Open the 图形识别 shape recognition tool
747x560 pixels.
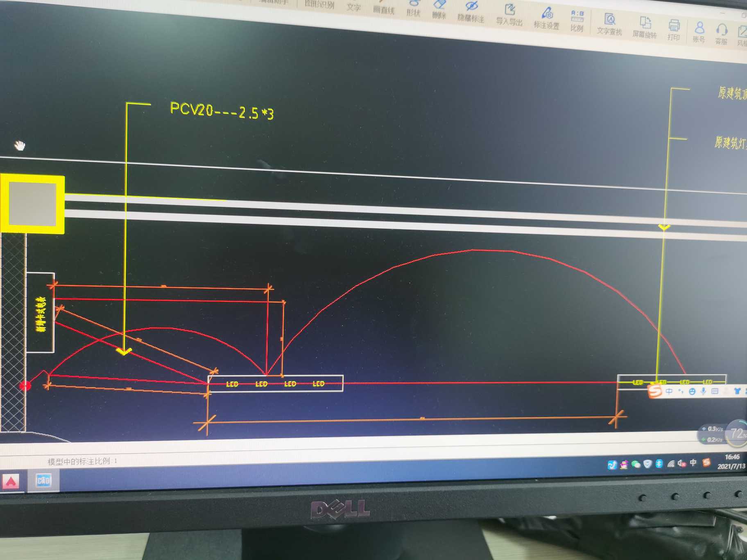point(319,4)
